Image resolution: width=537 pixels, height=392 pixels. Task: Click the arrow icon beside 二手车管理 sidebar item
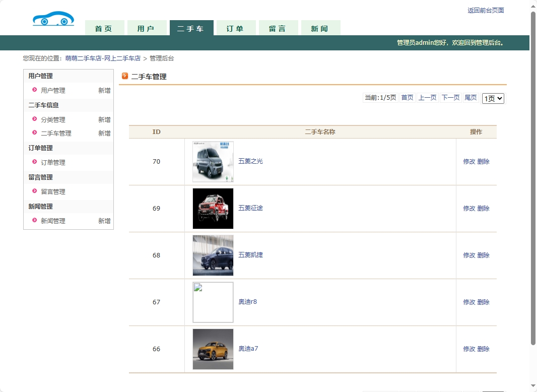click(x=34, y=134)
